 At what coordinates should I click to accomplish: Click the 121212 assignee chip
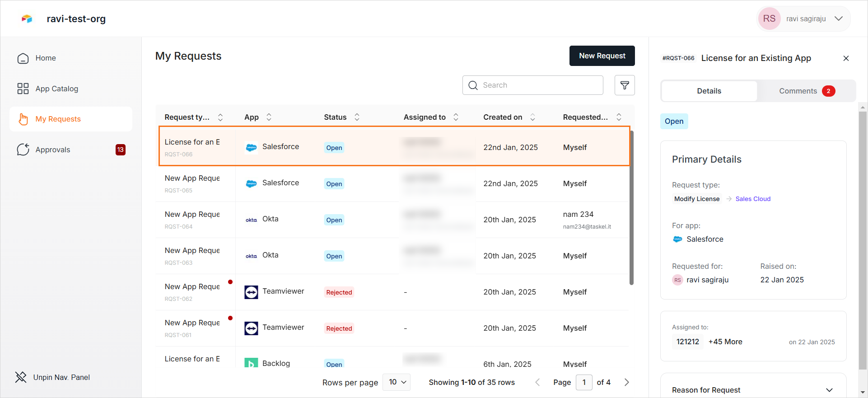pyautogui.click(x=688, y=342)
